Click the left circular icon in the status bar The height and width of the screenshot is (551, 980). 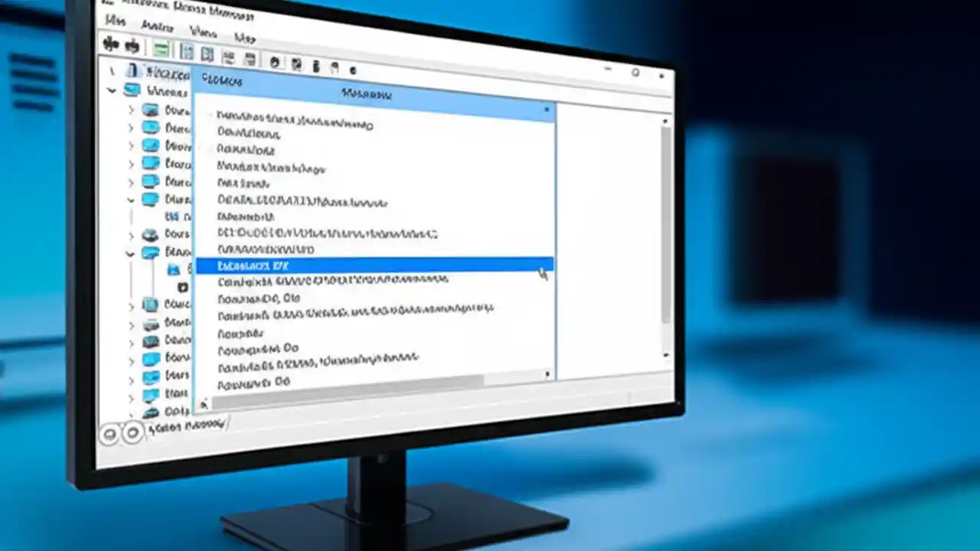click(x=111, y=434)
